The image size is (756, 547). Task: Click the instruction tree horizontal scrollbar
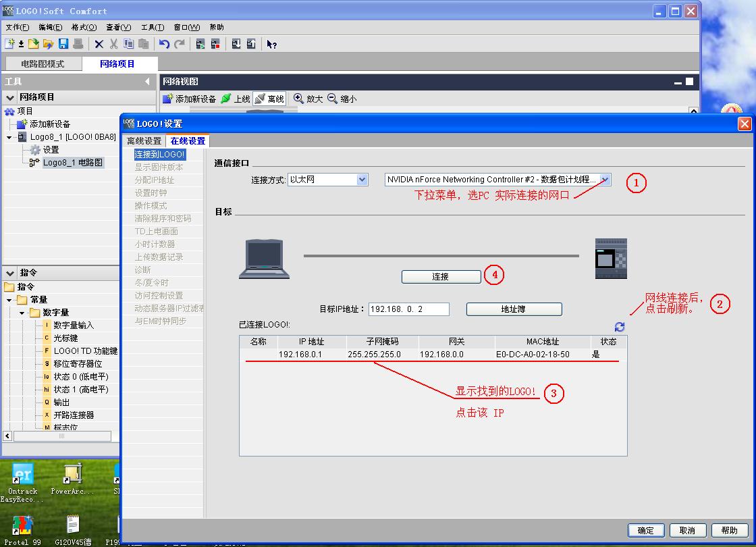coord(61,436)
